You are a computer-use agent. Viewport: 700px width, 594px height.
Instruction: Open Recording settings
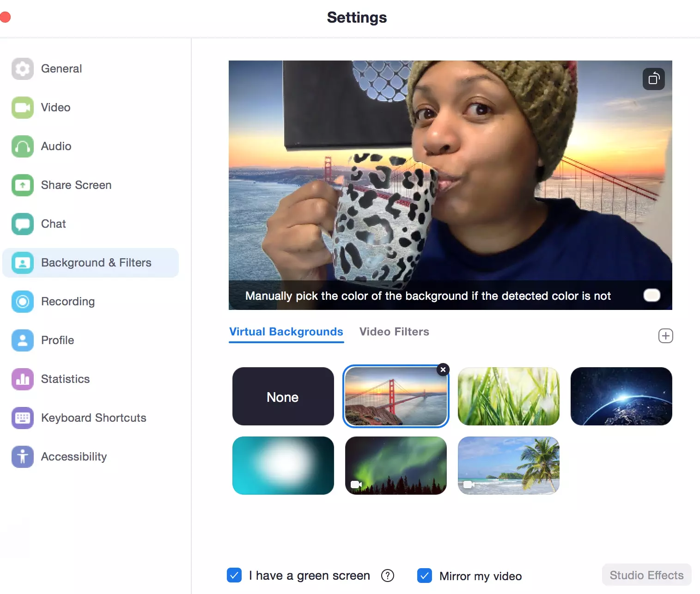[x=91, y=302]
